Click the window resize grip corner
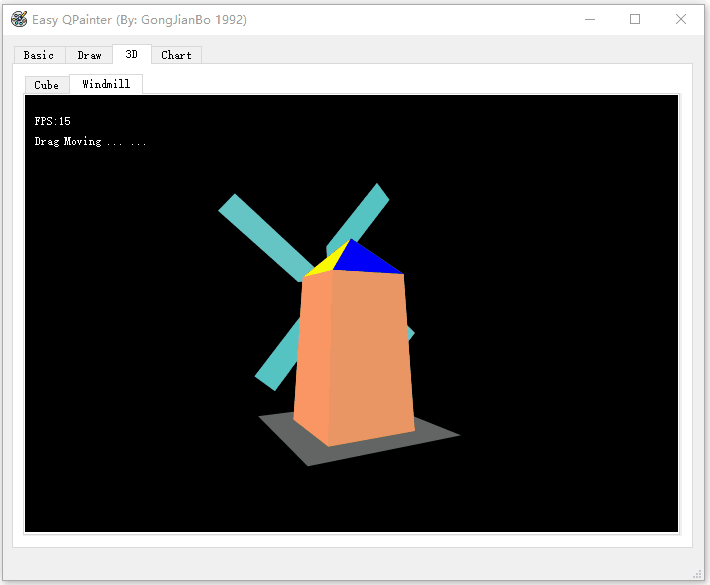 click(697, 574)
